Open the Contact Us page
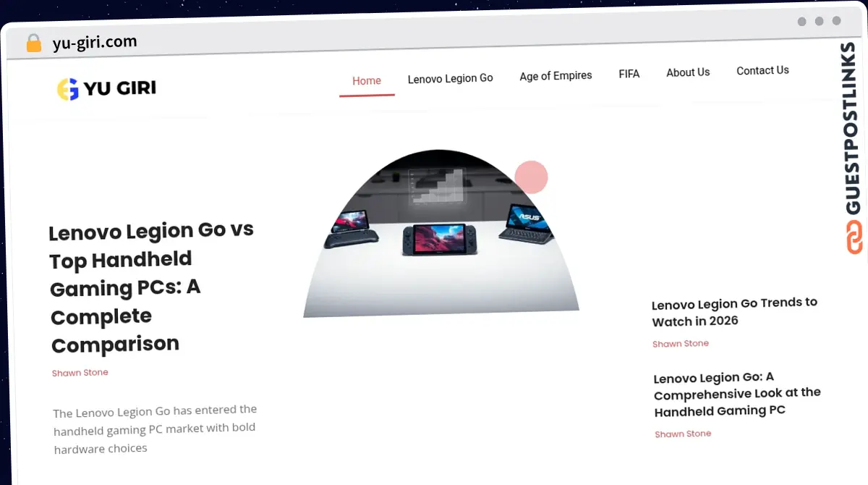 762,70
